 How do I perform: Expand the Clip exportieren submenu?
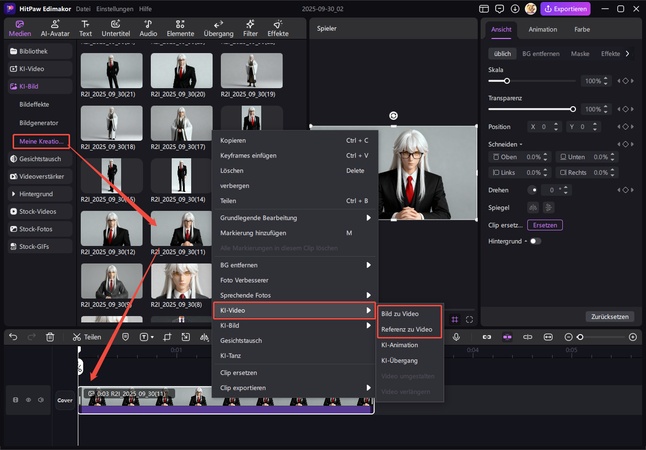pyautogui.click(x=295, y=388)
